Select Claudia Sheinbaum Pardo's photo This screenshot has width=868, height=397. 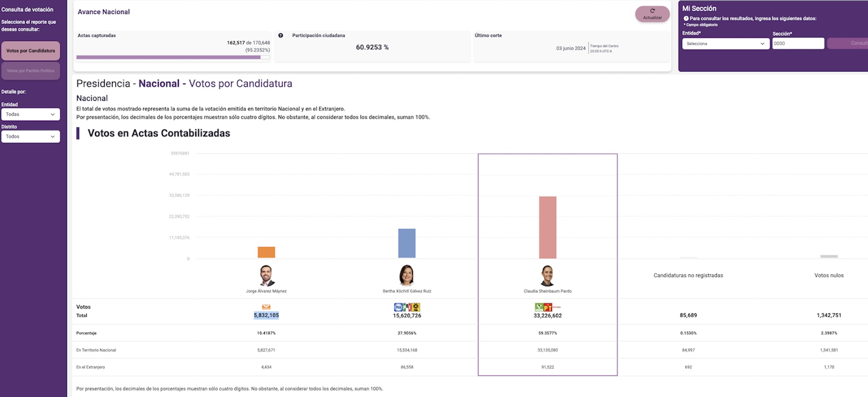pyautogui.click(x=547, y=276)
